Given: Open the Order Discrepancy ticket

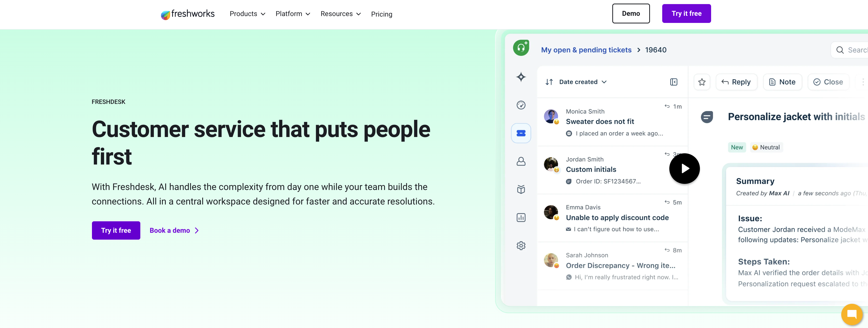Looking at the screenshot, I should 612,266.
